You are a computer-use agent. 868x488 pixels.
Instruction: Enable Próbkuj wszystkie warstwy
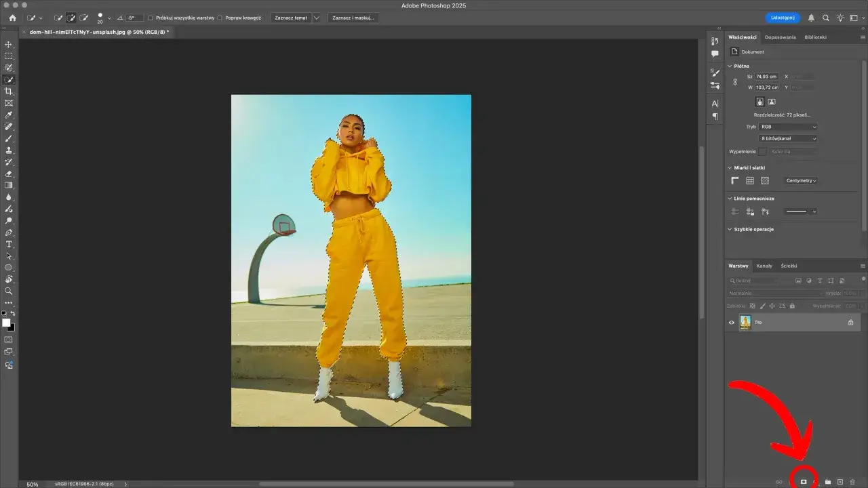click(x=150, y=18)
